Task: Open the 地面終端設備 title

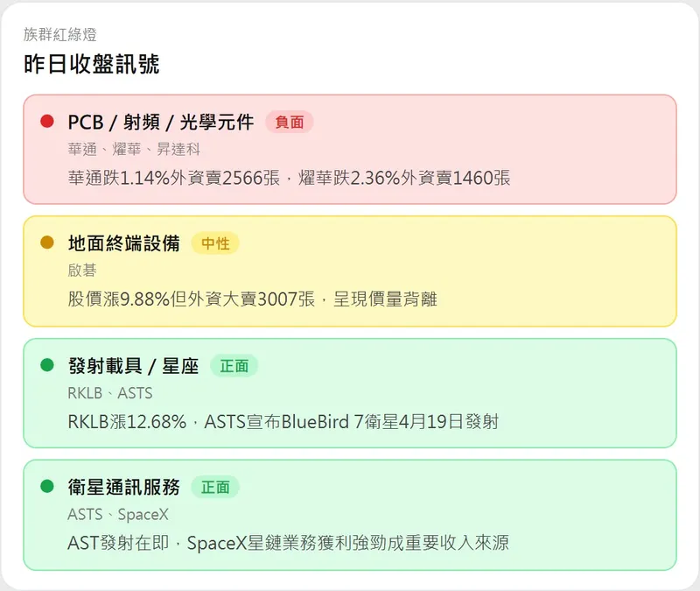Action: [123, 243]
